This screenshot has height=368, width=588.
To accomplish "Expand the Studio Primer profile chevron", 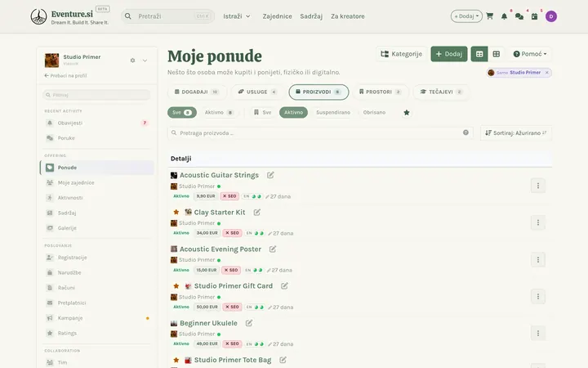I will (145, 60).
